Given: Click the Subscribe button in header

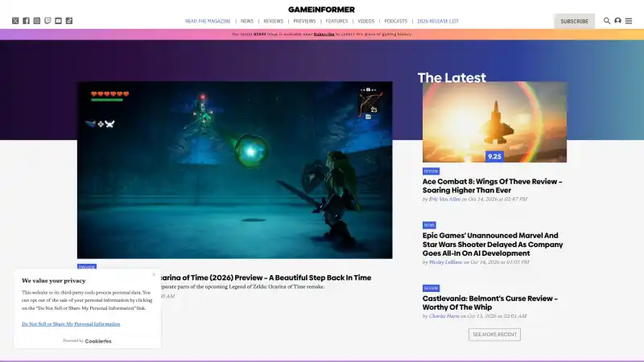Looking at the screenshot, I should pos(574,22).
